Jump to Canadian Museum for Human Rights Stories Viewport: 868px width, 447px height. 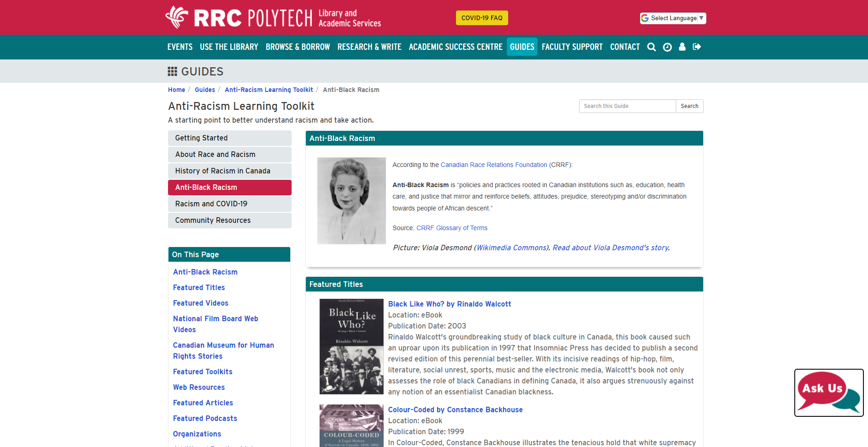(223, 350)
